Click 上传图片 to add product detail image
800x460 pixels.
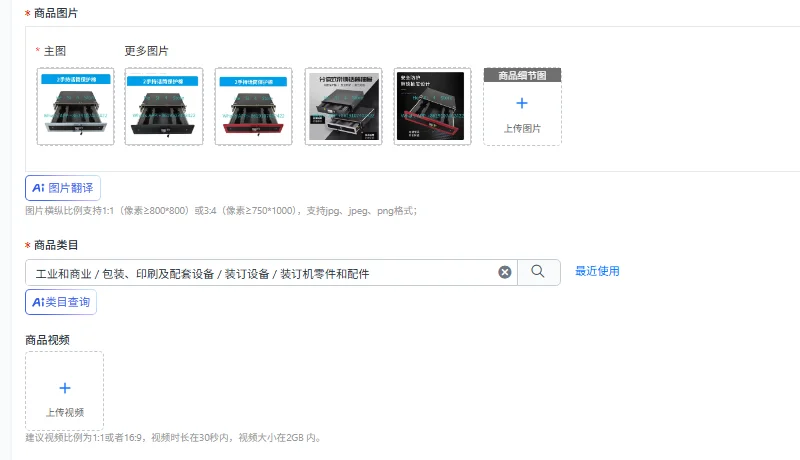click(x=522, y=129)
